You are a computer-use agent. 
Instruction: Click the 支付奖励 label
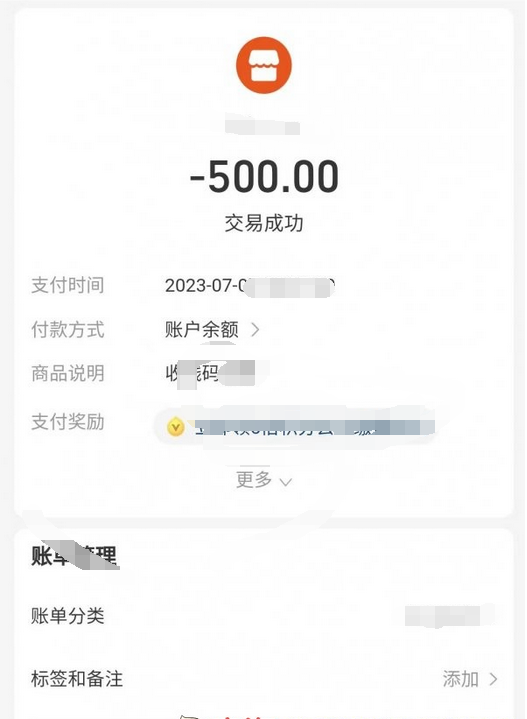coord(68,421)
